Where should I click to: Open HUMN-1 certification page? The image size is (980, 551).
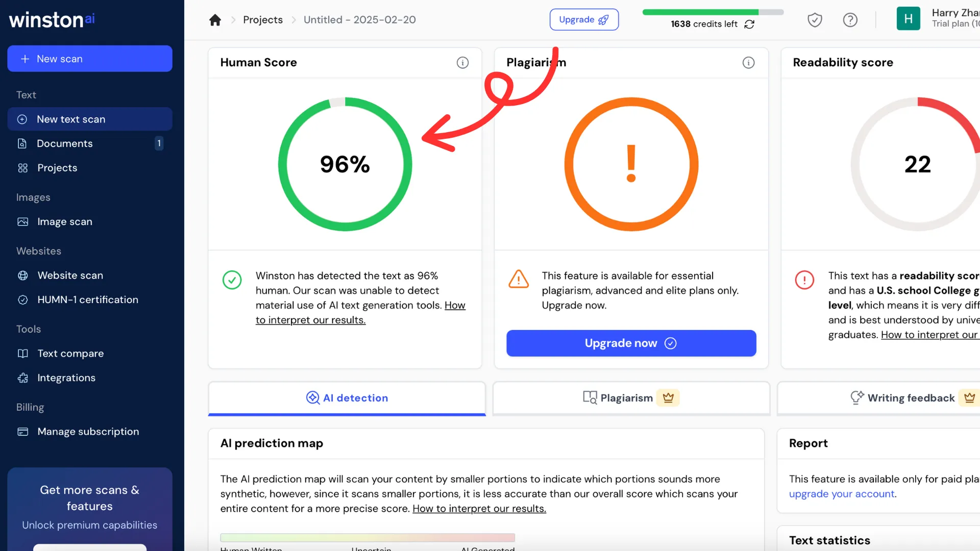click(x=87, y=300)
